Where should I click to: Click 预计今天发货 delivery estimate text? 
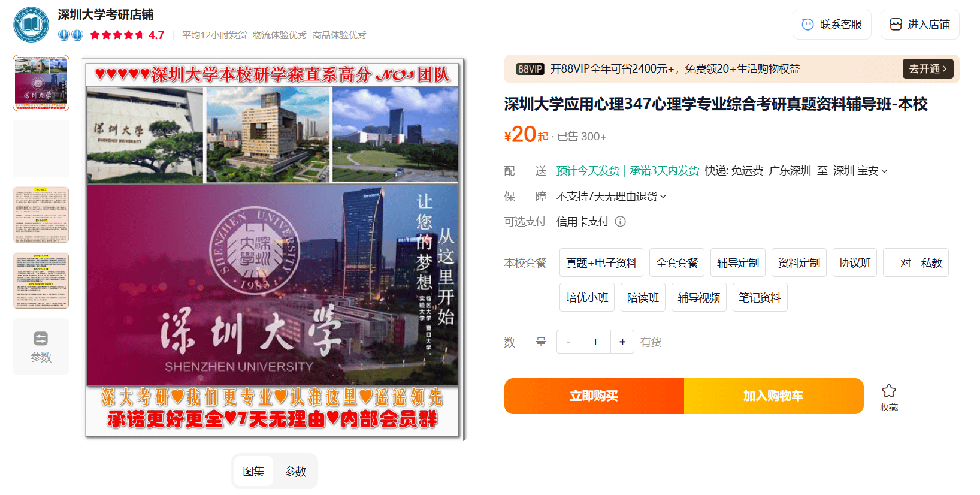588,171
